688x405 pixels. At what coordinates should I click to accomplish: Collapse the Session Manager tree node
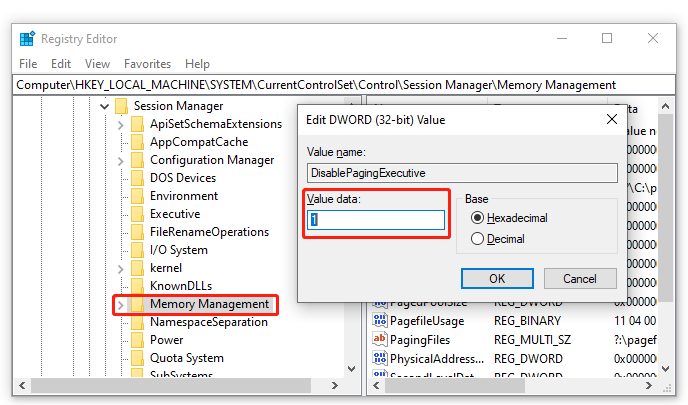pos(104,106)
